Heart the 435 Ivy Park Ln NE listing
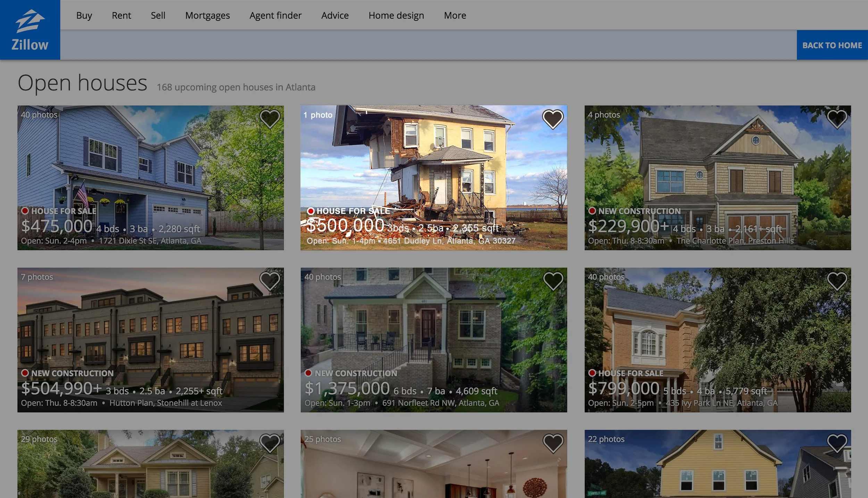The image size is (868, 498). [837, 281]
